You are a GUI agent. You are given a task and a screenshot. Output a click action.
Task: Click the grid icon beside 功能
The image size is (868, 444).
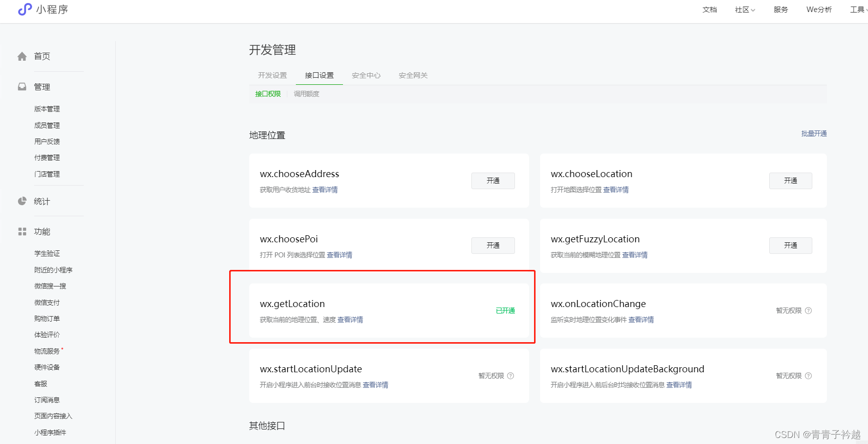point(22,231)
